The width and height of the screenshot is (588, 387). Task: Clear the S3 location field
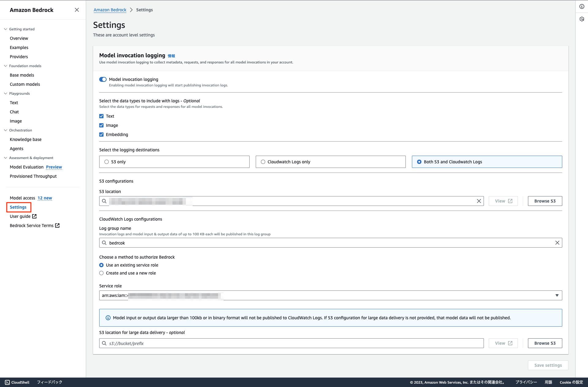479,201
